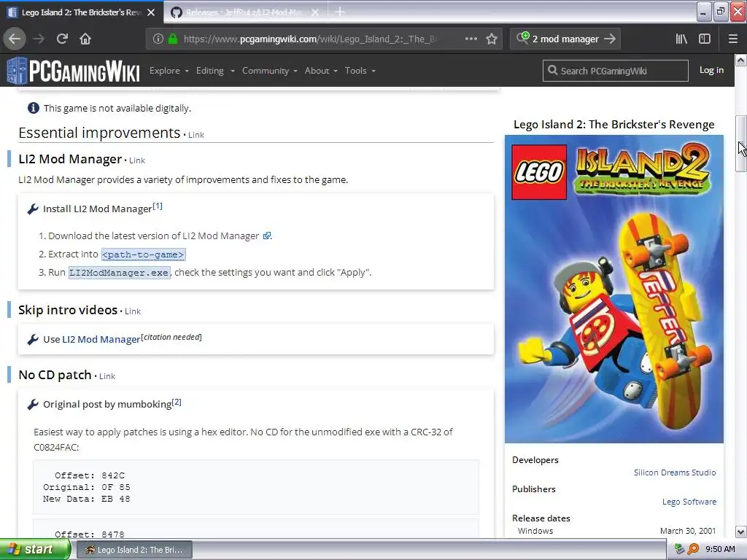Expand the Community dropdown menu
Viewport: 747px width, 560px height.
pyautogui.click(x=270, y=71)
